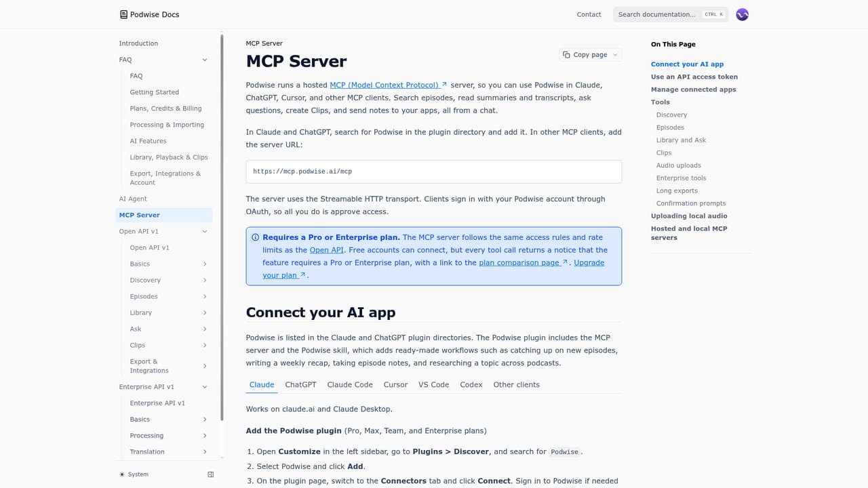Click the MCP server URL code block
Screen dimensions: 868x488
point(434,171)
